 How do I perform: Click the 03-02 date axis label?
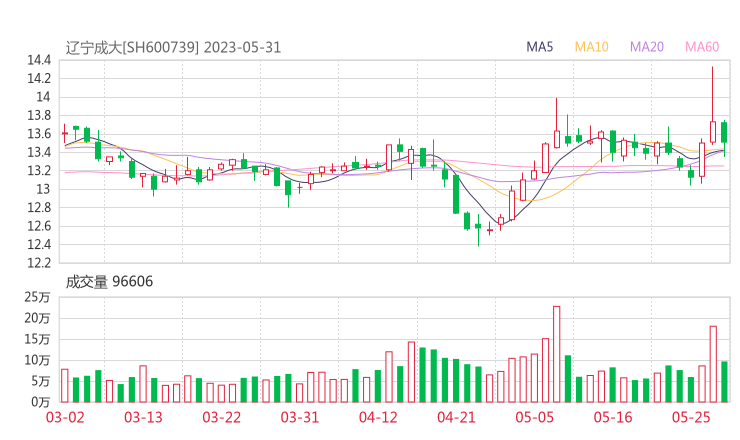point(65,417)
